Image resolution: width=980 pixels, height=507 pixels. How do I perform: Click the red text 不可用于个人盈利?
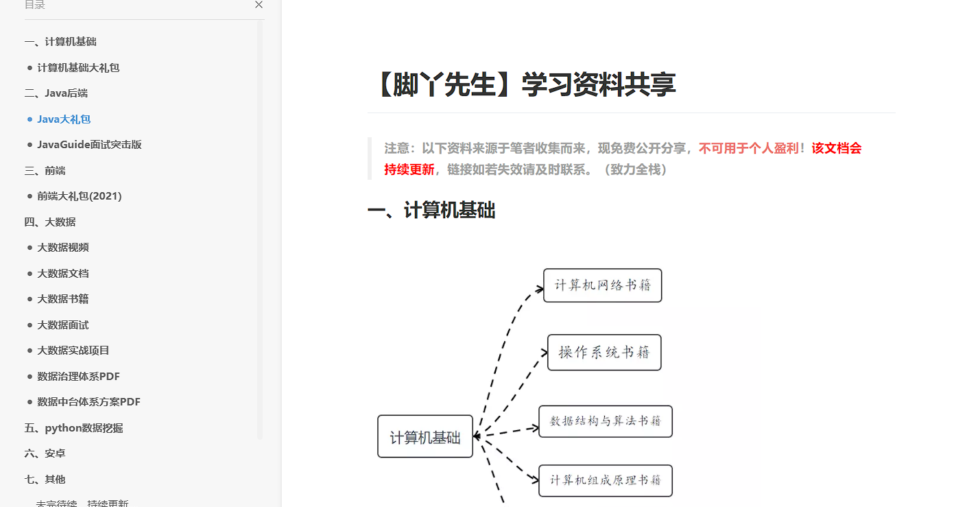tap(748, 148)
